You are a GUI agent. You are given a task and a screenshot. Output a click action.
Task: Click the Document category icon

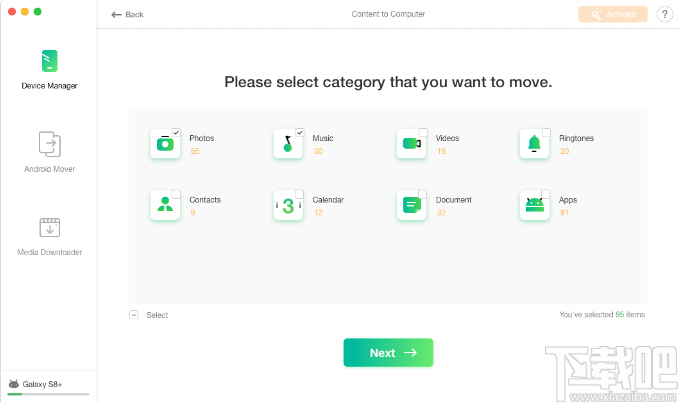pyautogui.click(x=411, y=205)
